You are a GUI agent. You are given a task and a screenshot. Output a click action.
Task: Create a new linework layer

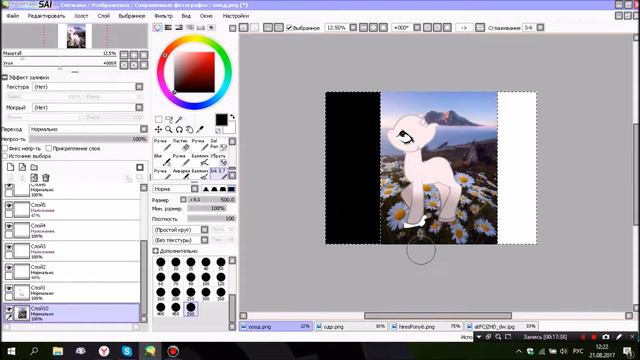22,167
